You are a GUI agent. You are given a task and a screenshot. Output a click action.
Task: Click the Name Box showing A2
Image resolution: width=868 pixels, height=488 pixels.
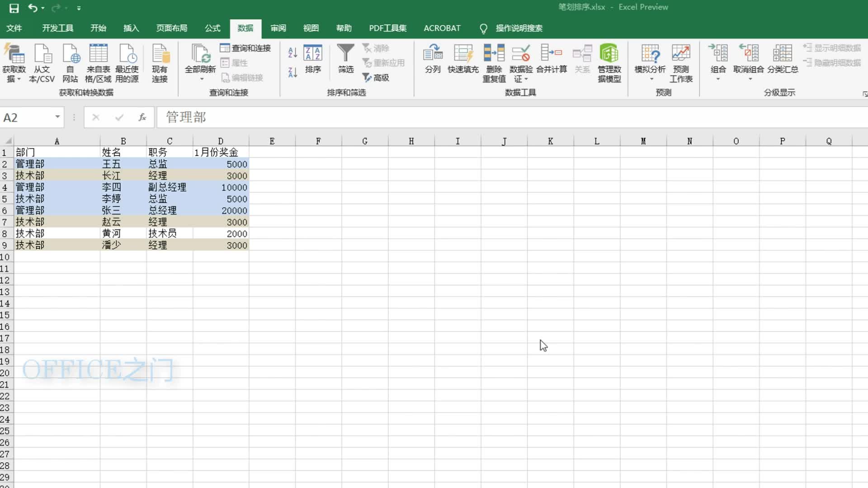coord(27,117)
